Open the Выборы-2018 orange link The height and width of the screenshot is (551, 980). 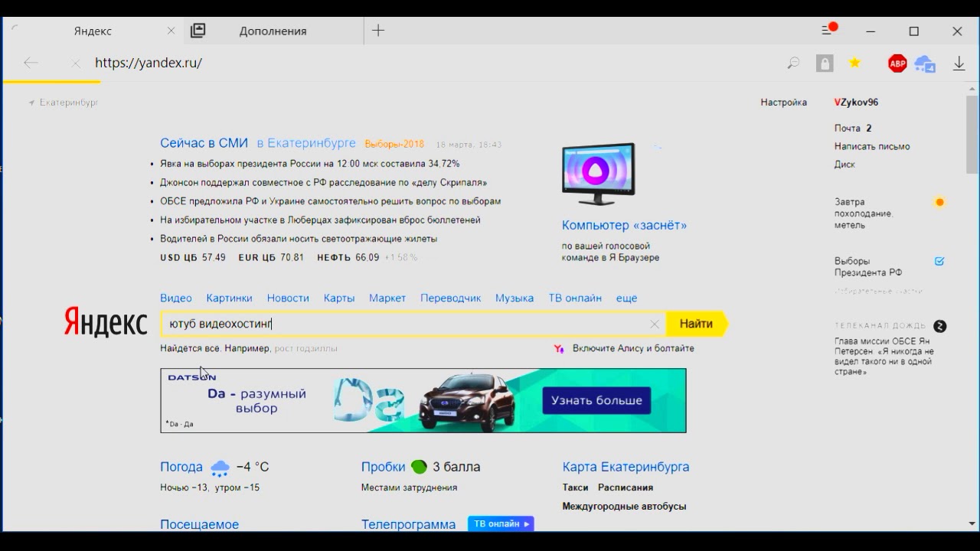click(x=394, y=144)
